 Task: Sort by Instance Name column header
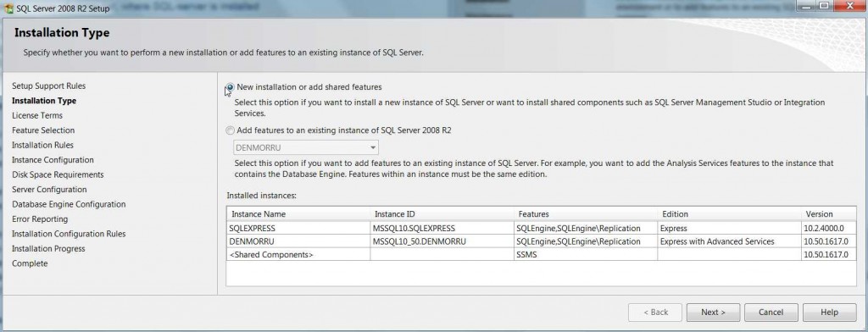(x=298, y=214)
